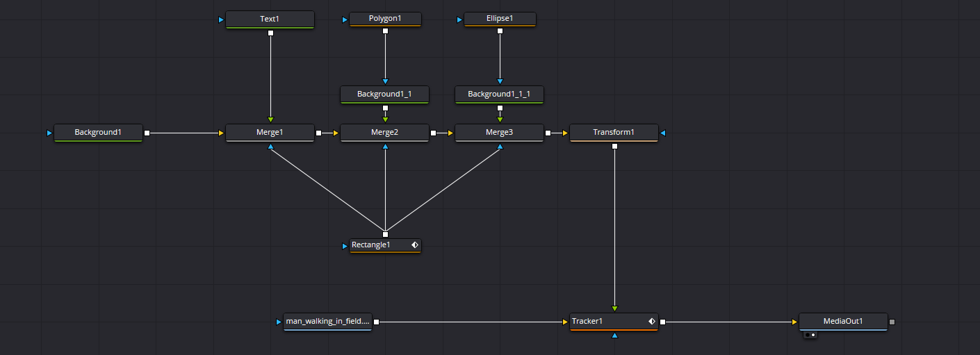Viewport: 980px width, 355px height.
Task: Click the output square right of Background1
Action: [147, 132]
